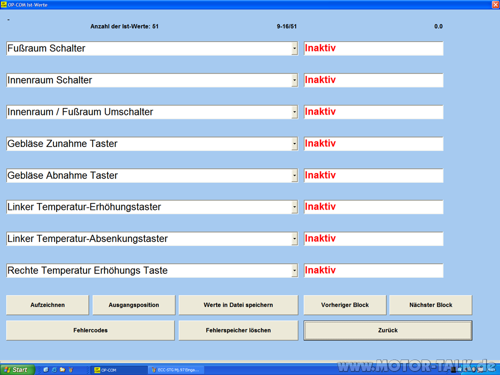
Task: Switch to the ECC-STG taskbar window button
Action: tap(176, 370)
